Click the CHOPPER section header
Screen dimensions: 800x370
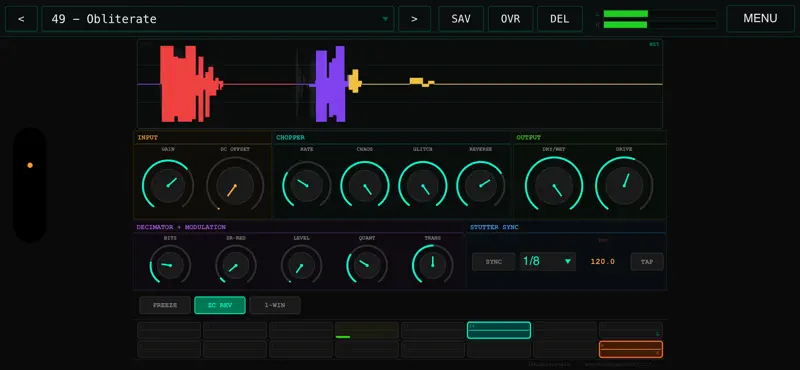click(290, 138)
